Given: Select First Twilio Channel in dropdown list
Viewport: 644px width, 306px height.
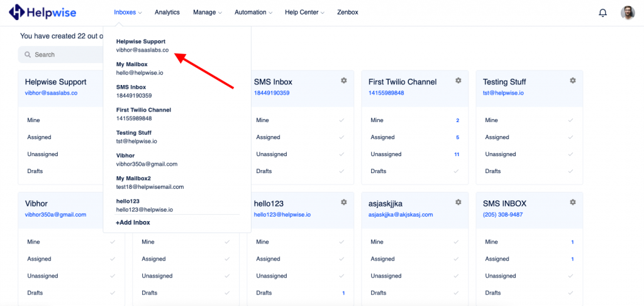Looking at the screenshot, I should [x=143, y=114].
